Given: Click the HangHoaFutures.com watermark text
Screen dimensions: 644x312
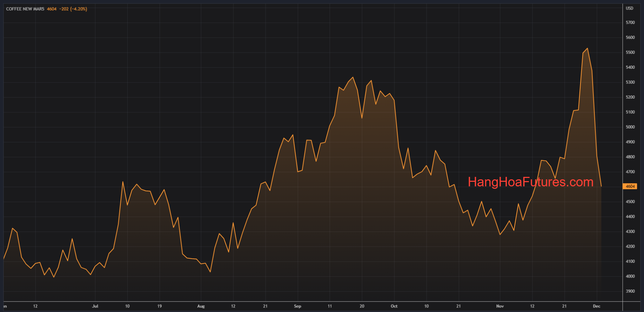Looking at the screenshot, I should tap(530, 182).
